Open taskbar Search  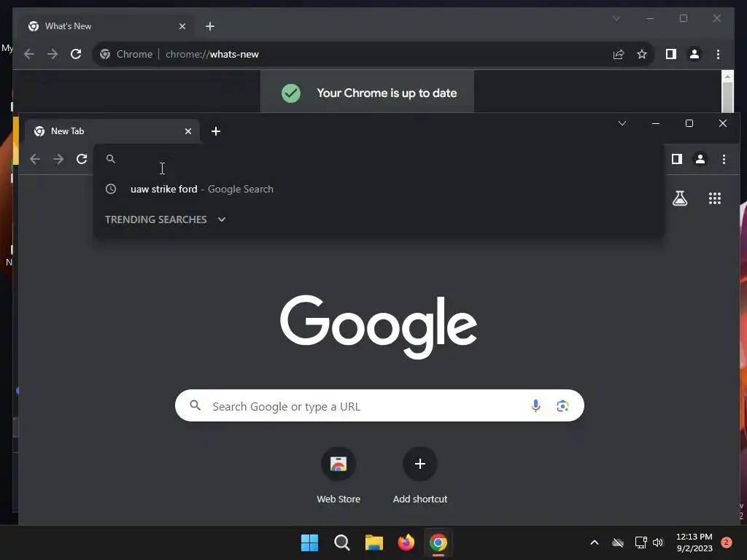tap(341, 542)
